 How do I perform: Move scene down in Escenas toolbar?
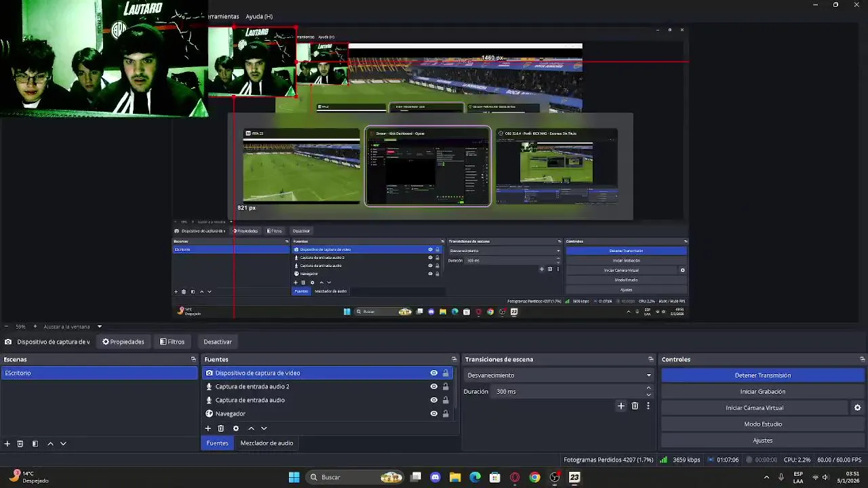pos(63,443)
